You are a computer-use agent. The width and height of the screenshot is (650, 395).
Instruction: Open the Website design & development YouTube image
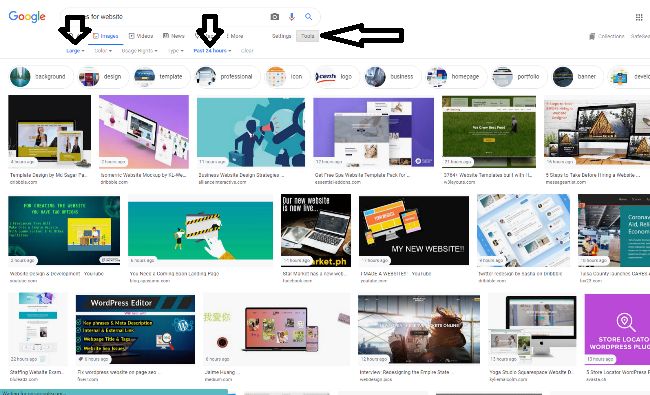tap(64, 230)
